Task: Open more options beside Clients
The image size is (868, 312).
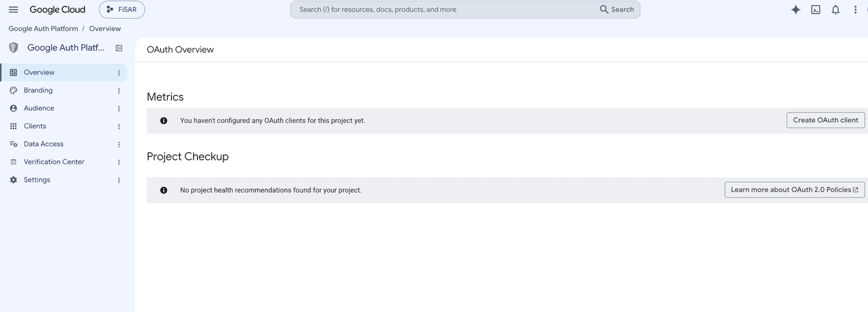Action: click(119, 126)
